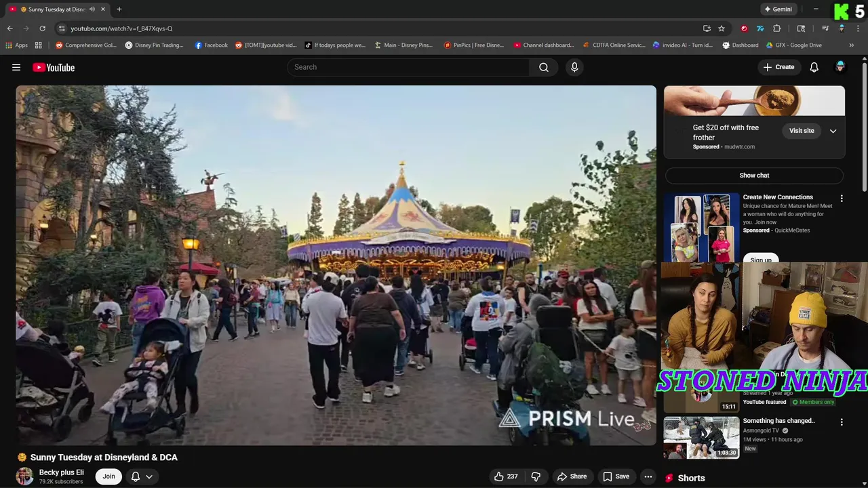
Task: View site information icon left of URL
Action: tap(62, 28)
